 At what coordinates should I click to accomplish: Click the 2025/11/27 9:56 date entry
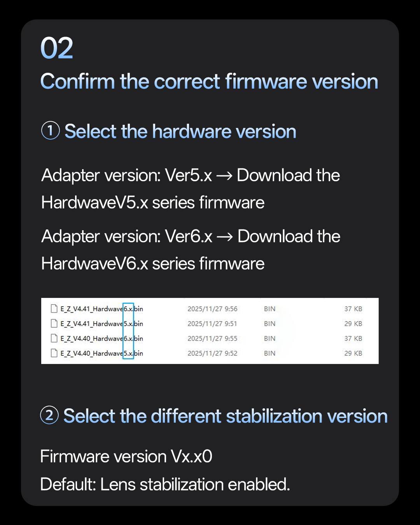(x=212, y=309)
